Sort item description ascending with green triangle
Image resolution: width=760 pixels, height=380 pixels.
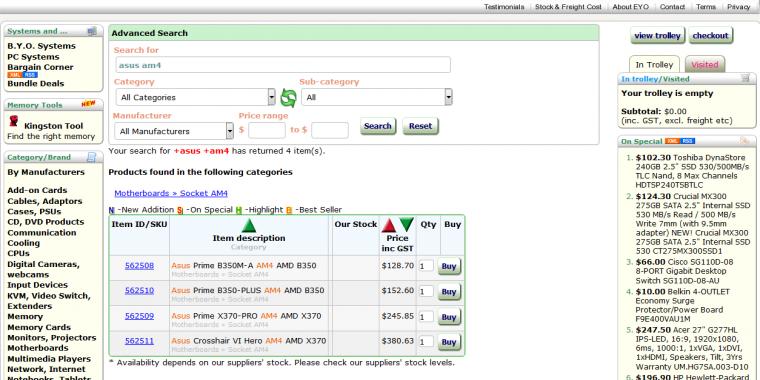tap(249, 225)
